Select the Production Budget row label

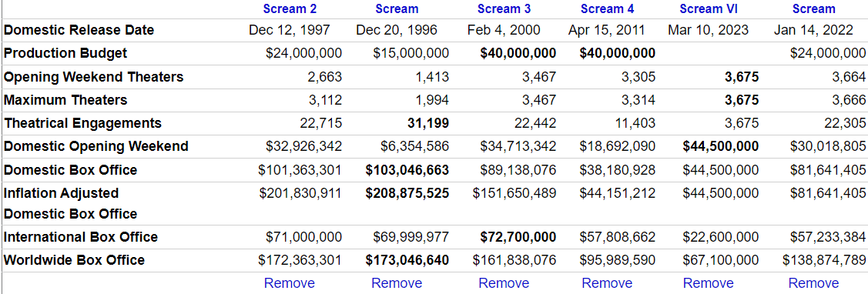coord(65,53)
